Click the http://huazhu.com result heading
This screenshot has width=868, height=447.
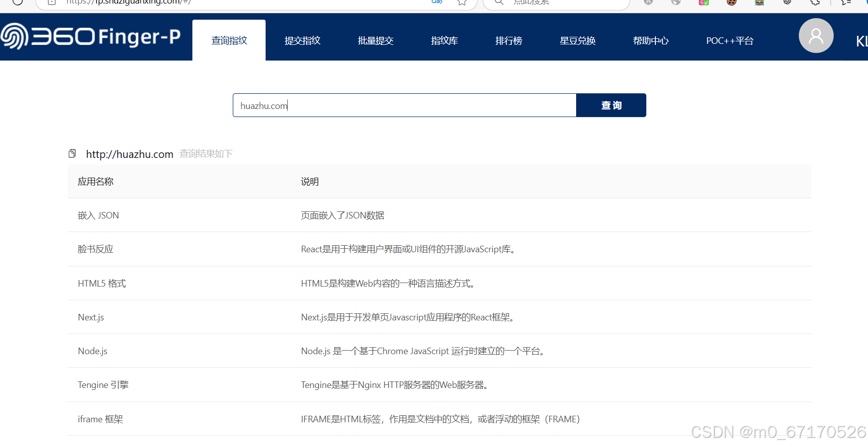pos(130,154)
